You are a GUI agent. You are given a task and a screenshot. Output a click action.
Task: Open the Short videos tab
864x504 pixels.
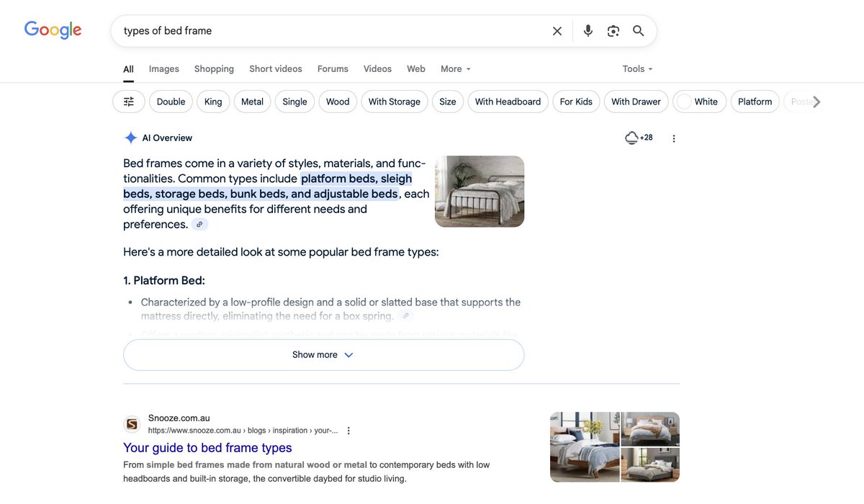(x=276, y=69)
